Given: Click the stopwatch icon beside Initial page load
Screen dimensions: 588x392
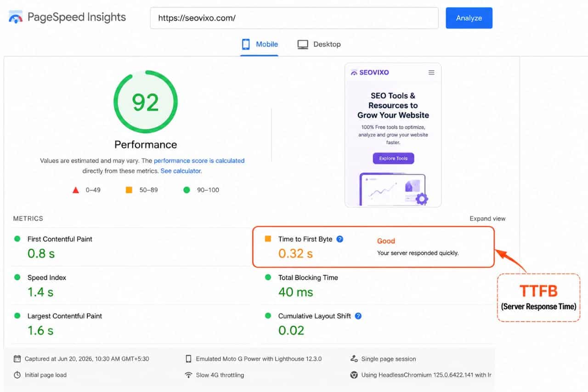Looking at the screenshot, I should (17, 375).
